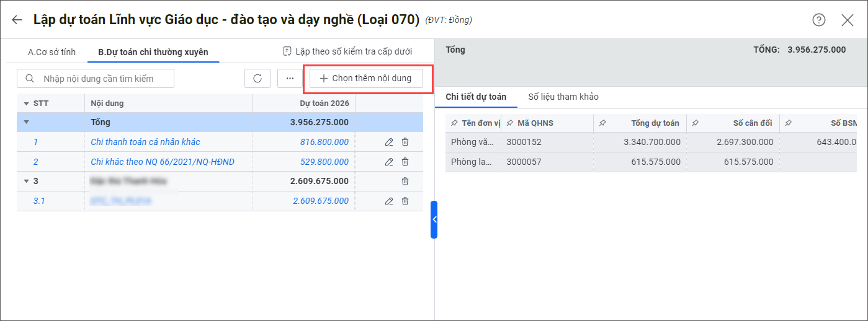Collapse tree group row 3
Viewport: 868px width, 321px height.
click(26, 181)
